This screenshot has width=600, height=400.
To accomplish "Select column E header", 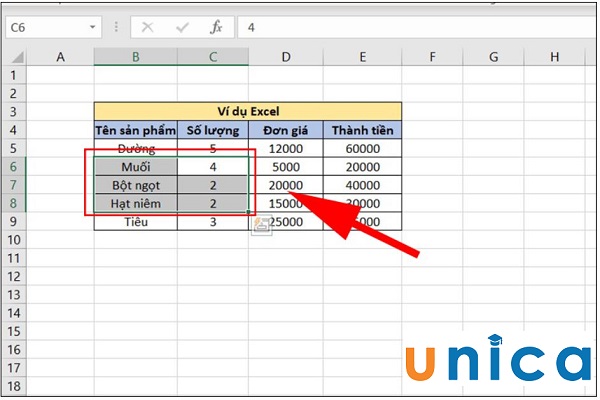I will [362, 57].
